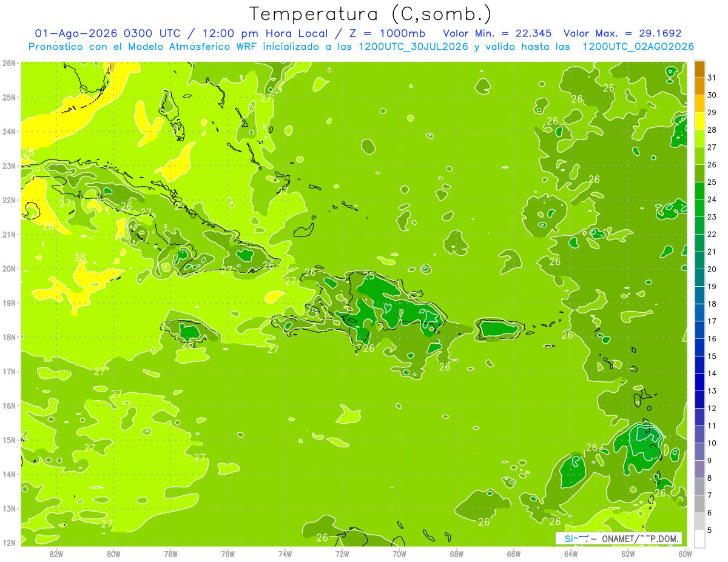728x562 pixels.
Task: Click the teal legend swatch between 19 and 20
Action: 700,278
